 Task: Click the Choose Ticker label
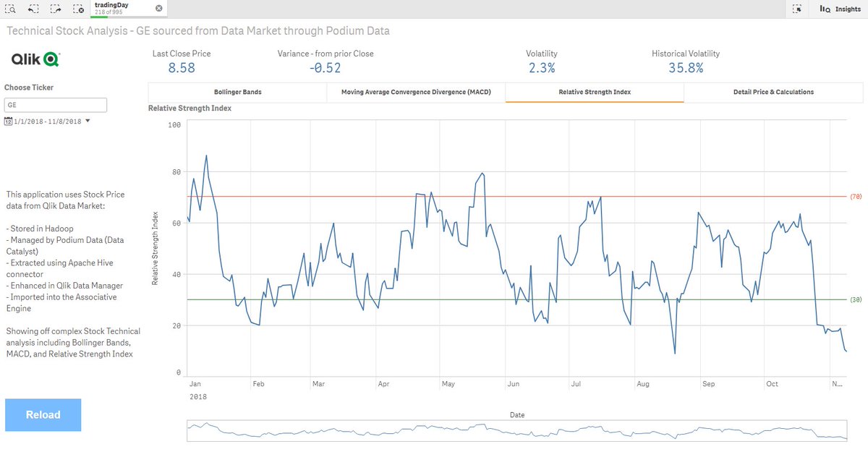29,88
